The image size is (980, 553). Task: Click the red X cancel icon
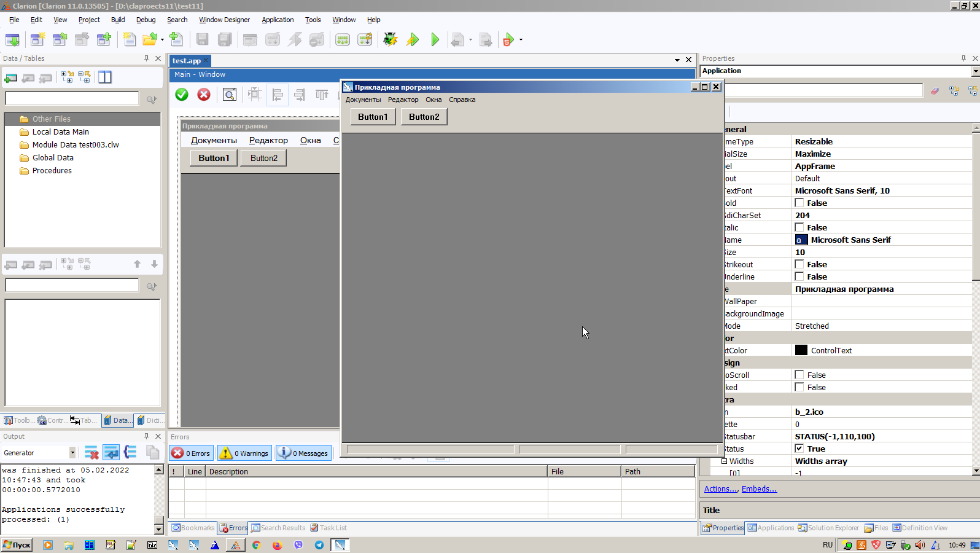pyautogui.click(x=204, y=94)
